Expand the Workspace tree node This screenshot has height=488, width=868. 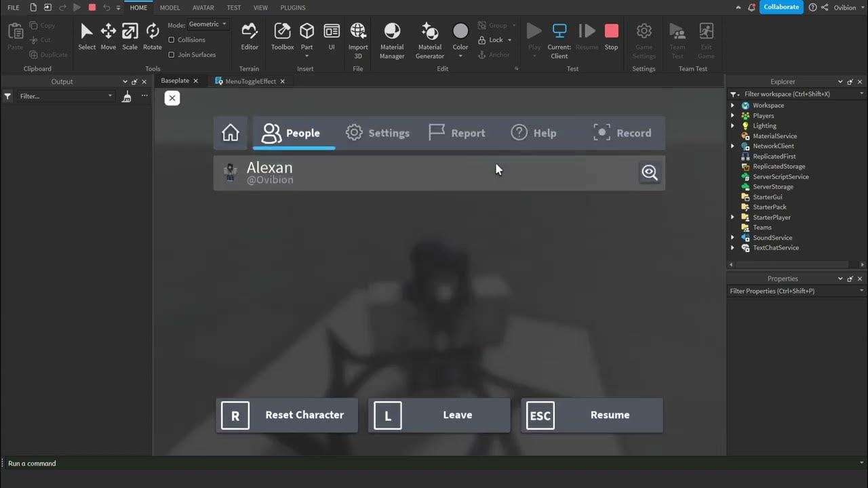point(732,106)
